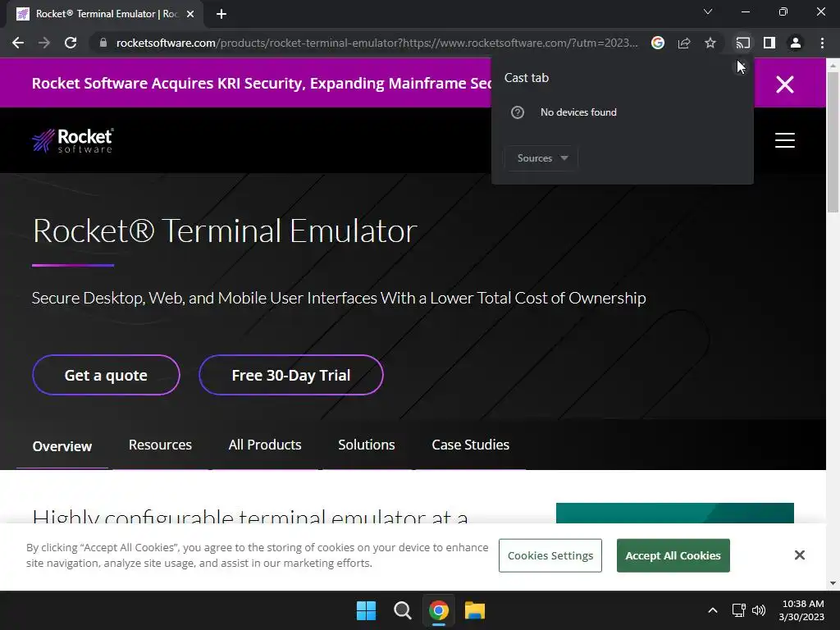View the Case Studies tab
This screenshot has height=630, width=840.
(x=470, y=445)
